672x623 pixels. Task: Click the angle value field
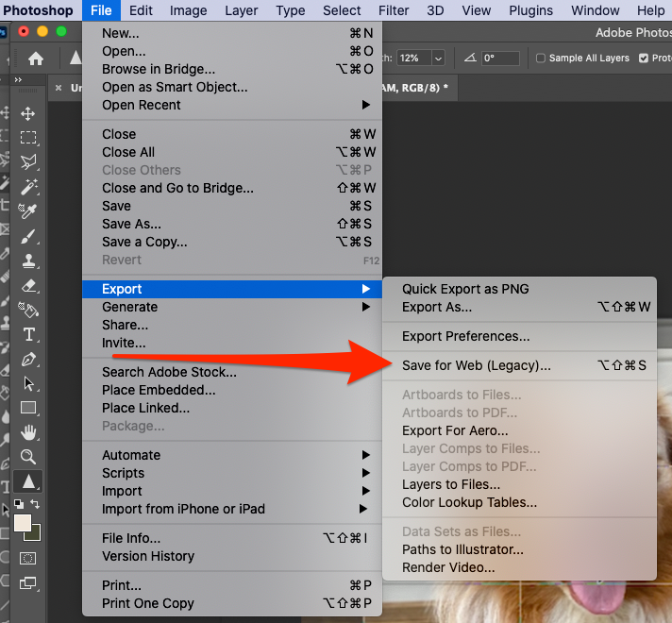tap(500, 58)
